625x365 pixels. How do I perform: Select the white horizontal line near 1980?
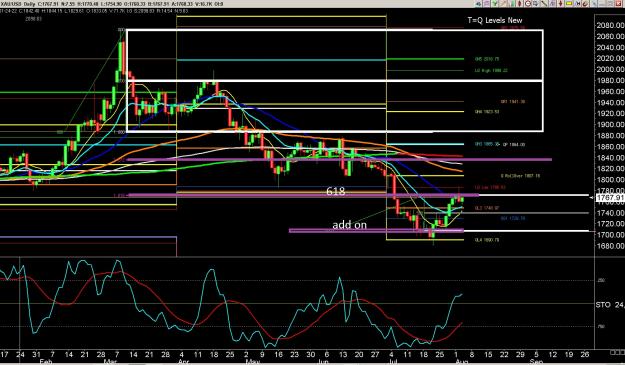tap(335, 81)
